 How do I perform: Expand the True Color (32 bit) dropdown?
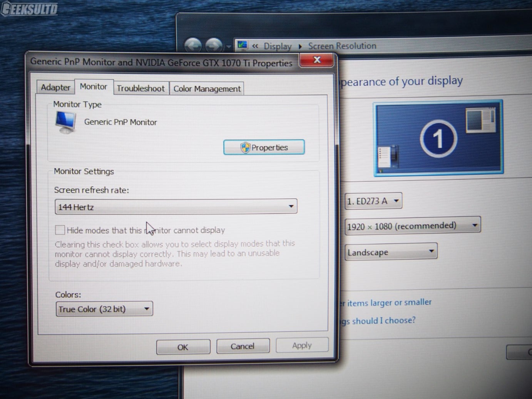(x=104, y=309)
